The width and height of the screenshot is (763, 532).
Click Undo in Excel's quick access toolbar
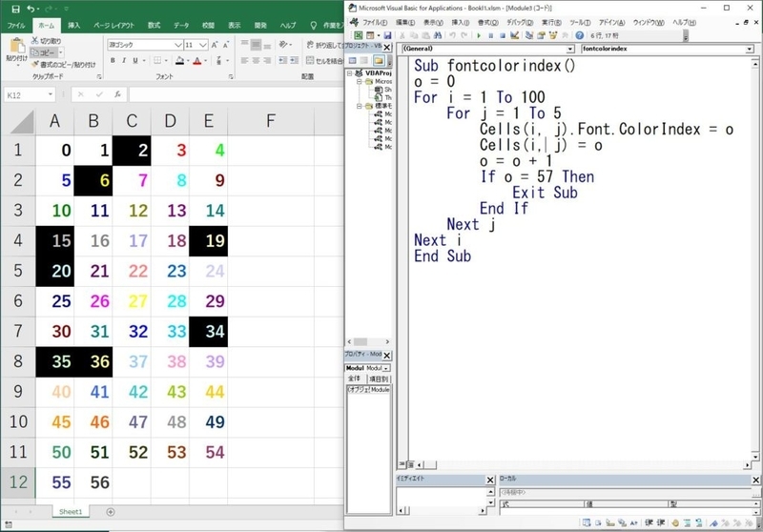tap(31, 9)
